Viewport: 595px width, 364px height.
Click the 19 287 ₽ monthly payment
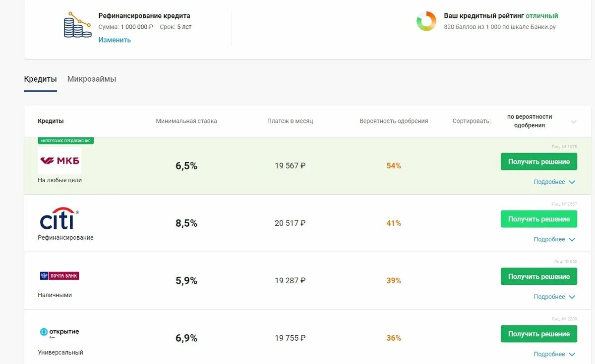(x=290, y=281)
